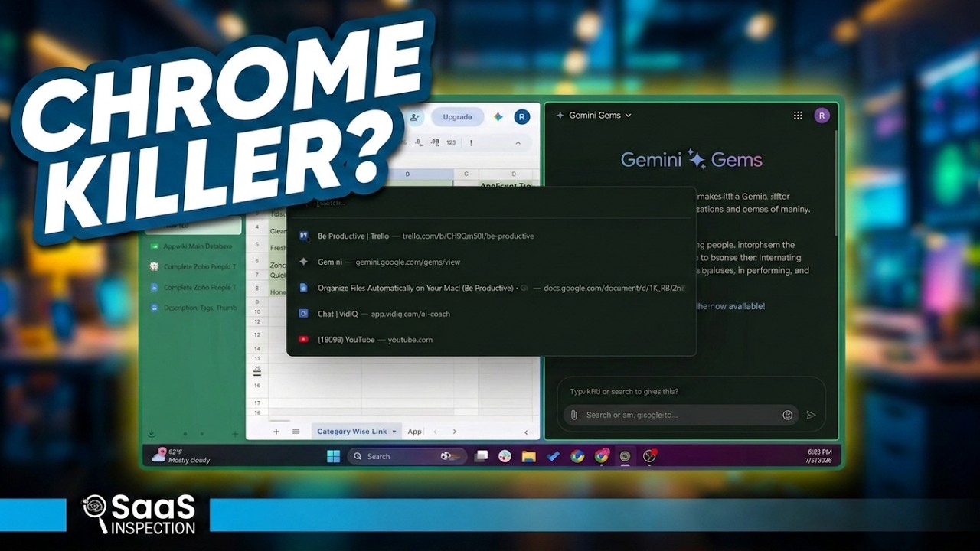Viewport: 980px width, 551px height.
Task: Open Task View on the taskbar
Action: 481,456
